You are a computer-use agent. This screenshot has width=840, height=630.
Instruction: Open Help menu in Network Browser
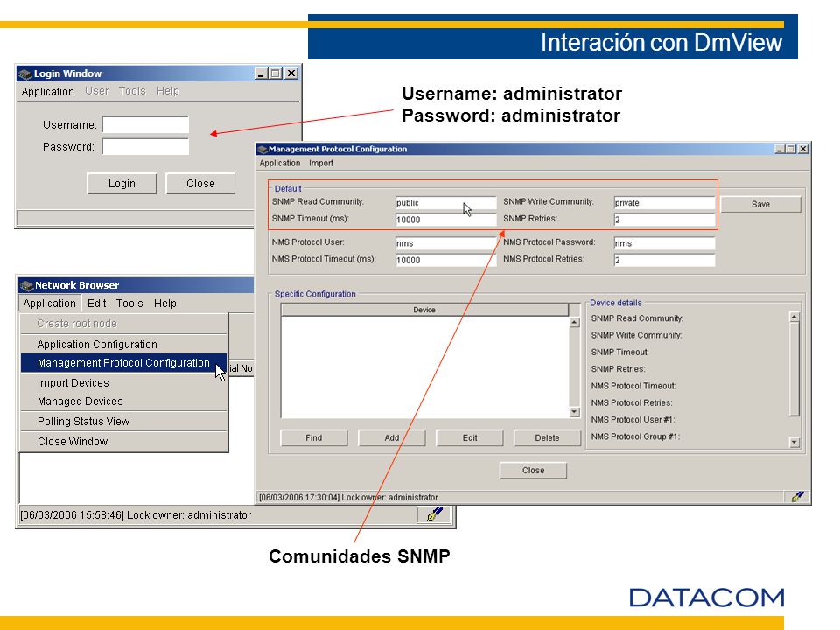165,304
